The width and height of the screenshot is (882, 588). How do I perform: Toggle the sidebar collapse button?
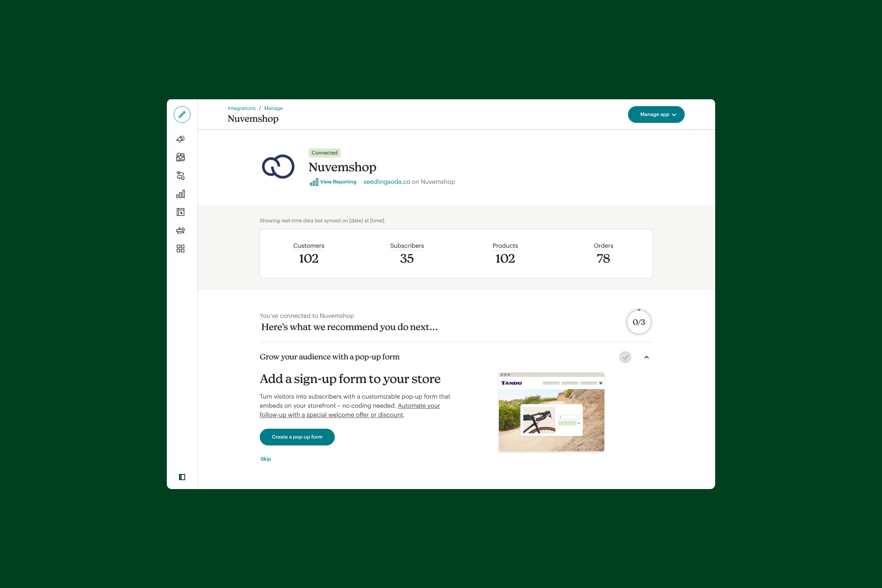(182, 477)
